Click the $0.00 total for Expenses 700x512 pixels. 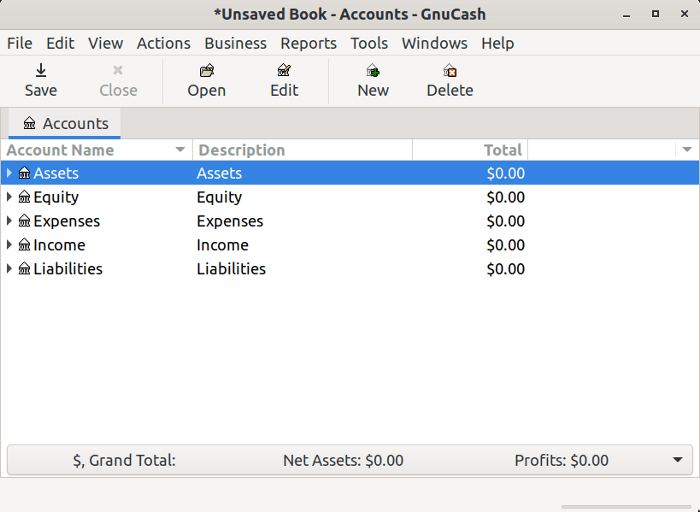pyautogui.click(x=505, y=221)
